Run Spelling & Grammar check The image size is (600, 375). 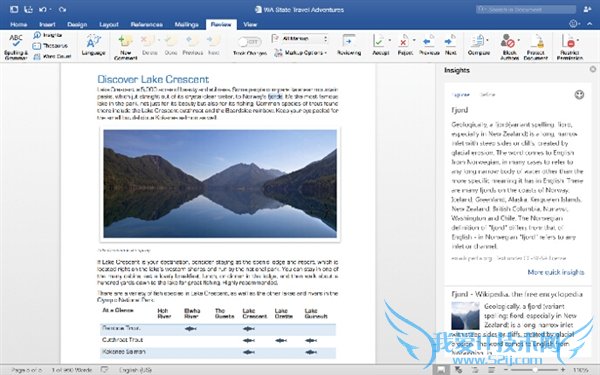pos(16,46)
